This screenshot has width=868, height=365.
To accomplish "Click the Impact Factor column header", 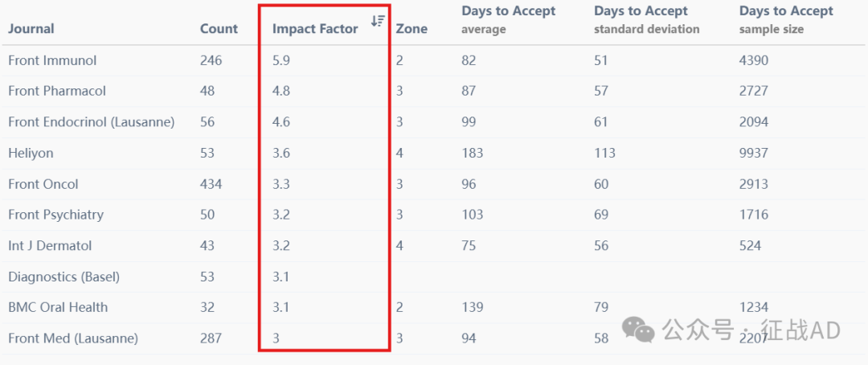I will [315, 29].
